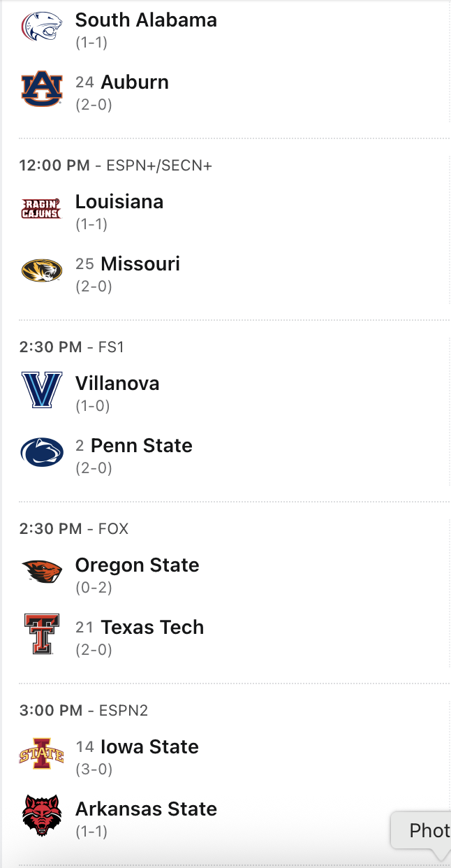Click the Arkansas State Red Wolves logo
451x868 pixels.
click(41, 816)
